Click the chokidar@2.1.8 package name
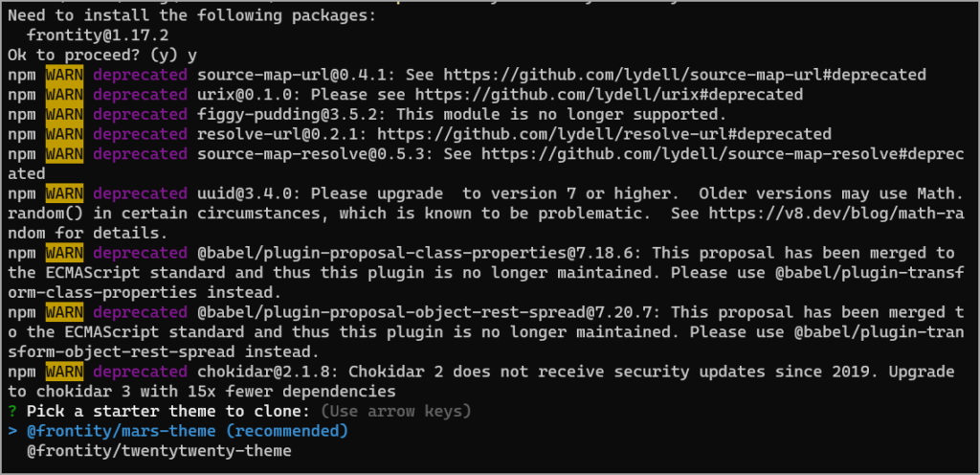The image size is (980, 475). pyautogui.click(x=258, y=371)
